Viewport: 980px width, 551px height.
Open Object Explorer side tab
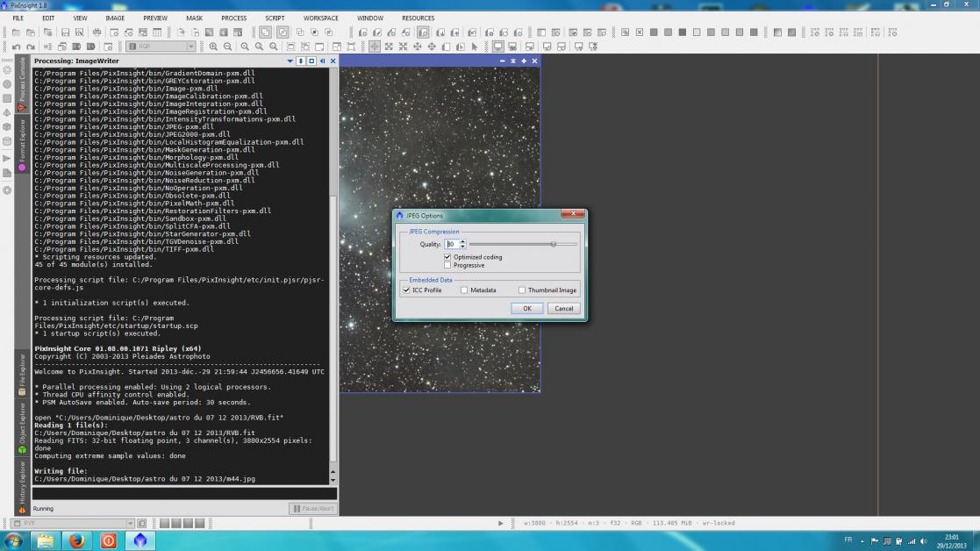(x=22, y=428)
